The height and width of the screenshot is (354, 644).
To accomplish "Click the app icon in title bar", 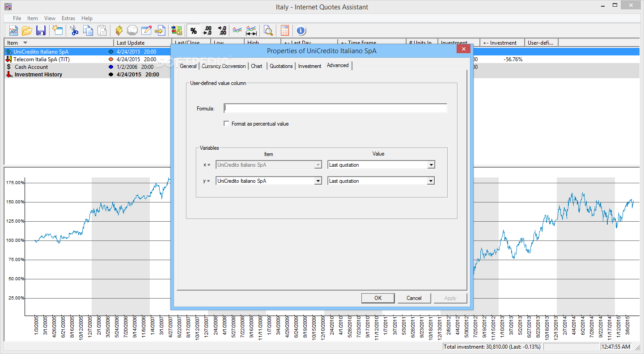I will [x=8, y=7].
